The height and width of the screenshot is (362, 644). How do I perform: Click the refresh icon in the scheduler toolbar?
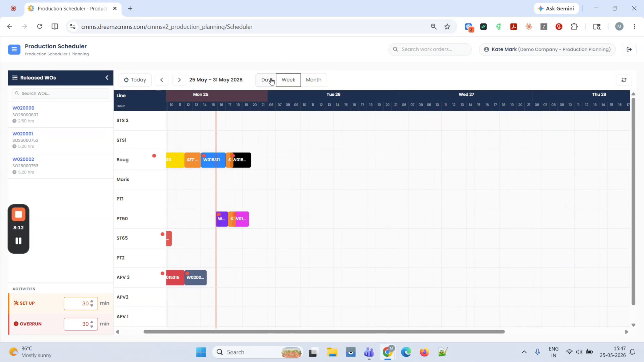(x=624, y=80)
